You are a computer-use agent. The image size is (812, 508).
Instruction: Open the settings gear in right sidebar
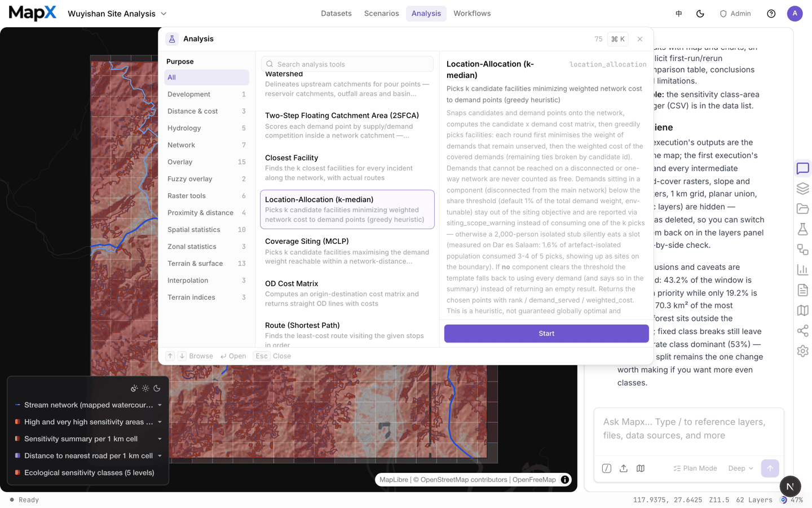click(x=802, y=351)
